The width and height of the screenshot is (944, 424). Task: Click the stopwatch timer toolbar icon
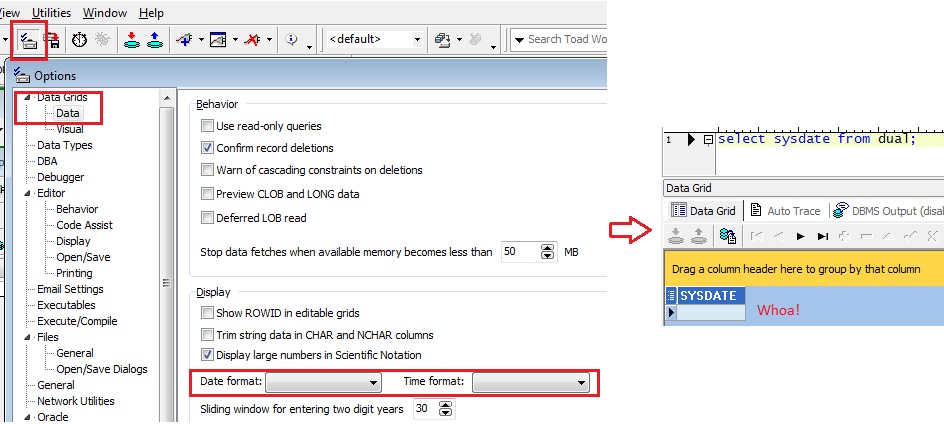click(x=78, y=40)
